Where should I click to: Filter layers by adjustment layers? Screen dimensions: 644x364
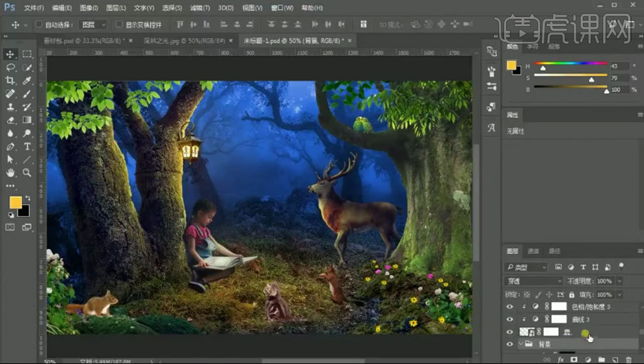[x=571, y=267]
